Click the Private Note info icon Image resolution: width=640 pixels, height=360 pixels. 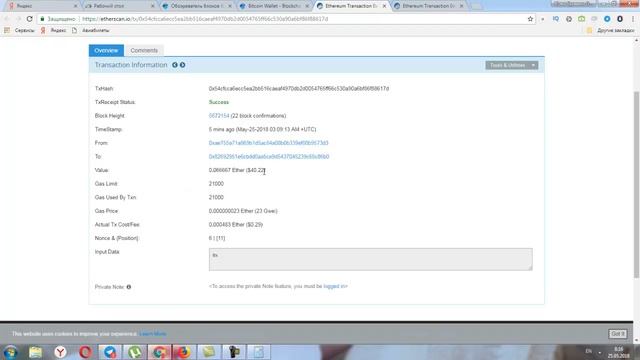(129, 287)
